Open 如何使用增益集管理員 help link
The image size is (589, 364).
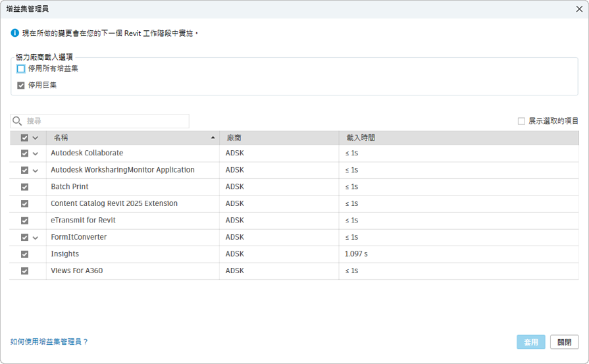click(x=49, y=342)
